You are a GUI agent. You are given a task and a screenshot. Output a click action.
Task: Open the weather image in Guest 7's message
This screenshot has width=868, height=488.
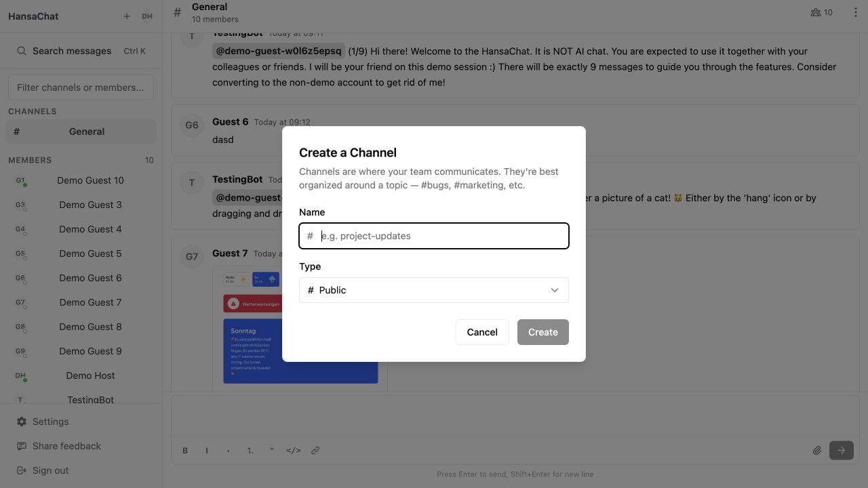pyautogui.click(x=300, y=329)
